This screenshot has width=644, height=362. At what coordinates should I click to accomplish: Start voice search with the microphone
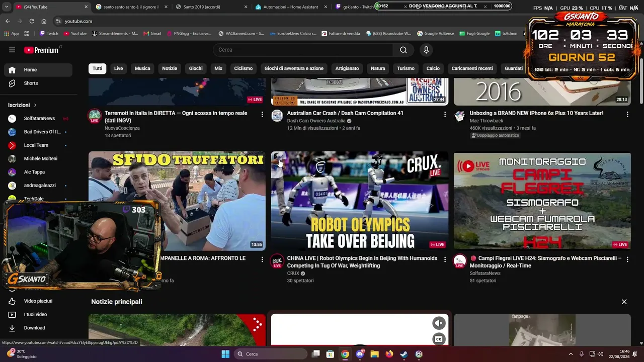pyautogui.click(x=426, y=50)
